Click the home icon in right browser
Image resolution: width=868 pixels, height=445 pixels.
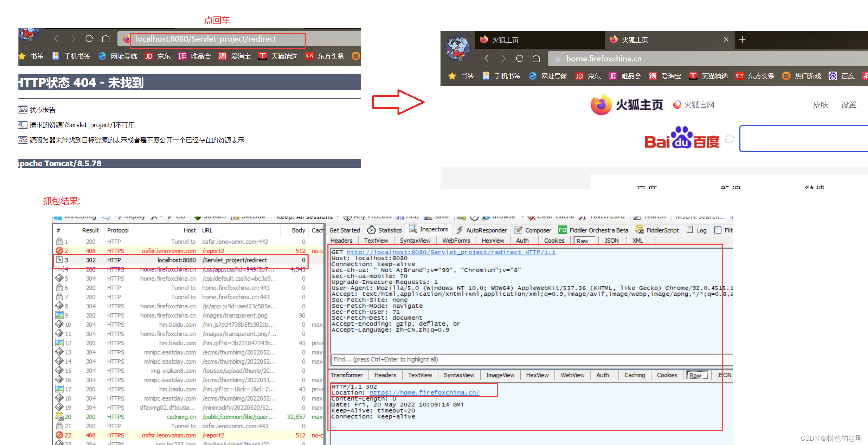point(536,59)
